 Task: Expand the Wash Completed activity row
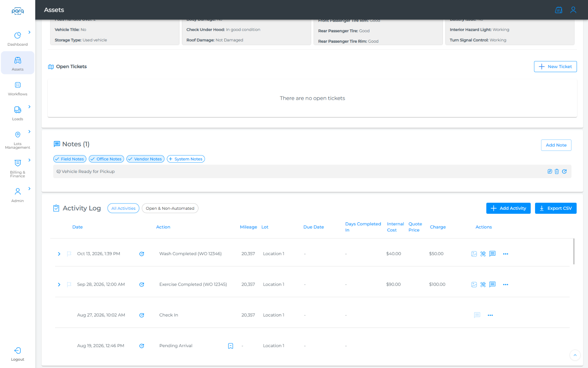59,254
